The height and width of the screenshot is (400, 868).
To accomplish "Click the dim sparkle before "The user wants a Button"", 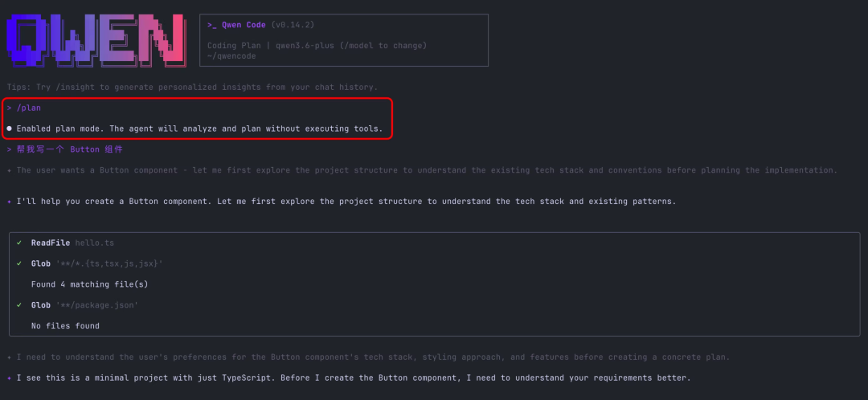I will point(9,170).
